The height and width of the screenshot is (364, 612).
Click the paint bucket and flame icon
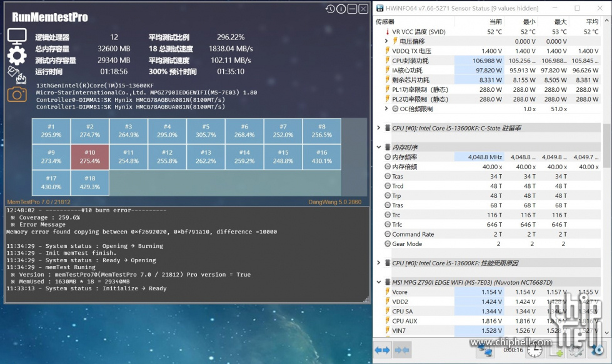17,75
